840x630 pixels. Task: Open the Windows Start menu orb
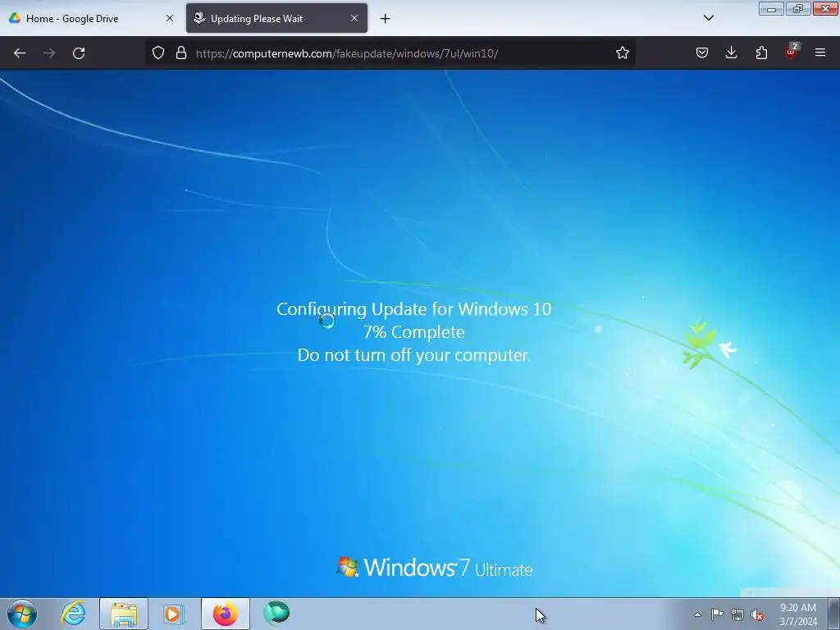[22, 614]
